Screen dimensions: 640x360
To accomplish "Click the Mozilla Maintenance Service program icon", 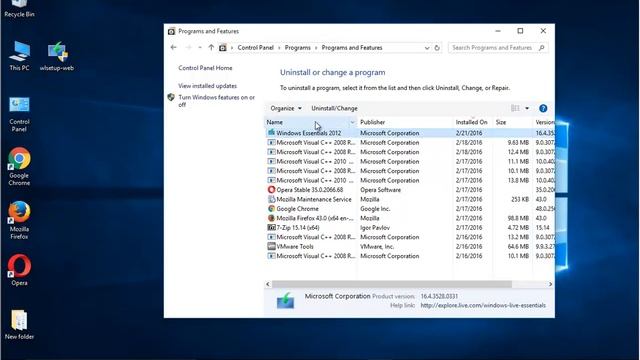I will [x=271, y=199].
